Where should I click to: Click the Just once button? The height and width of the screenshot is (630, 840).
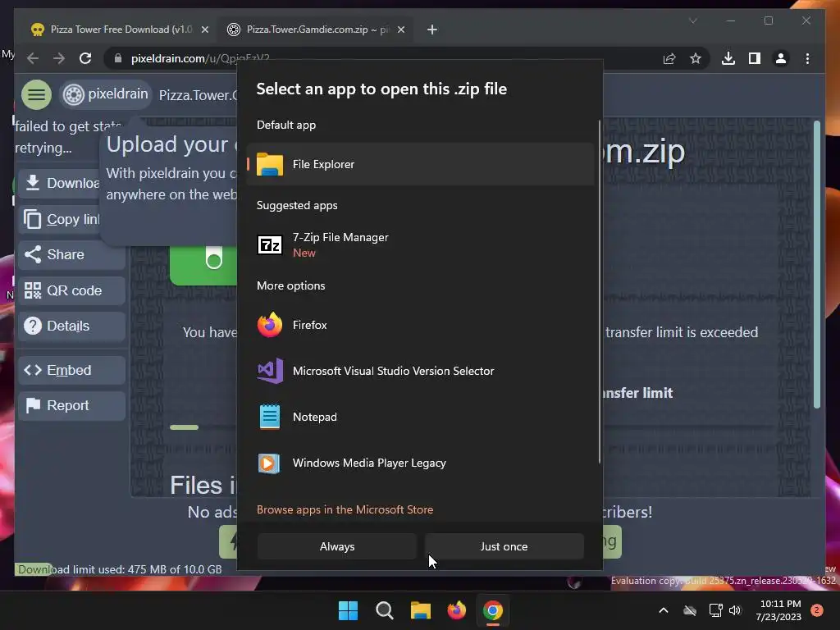[x=504, y=546]
